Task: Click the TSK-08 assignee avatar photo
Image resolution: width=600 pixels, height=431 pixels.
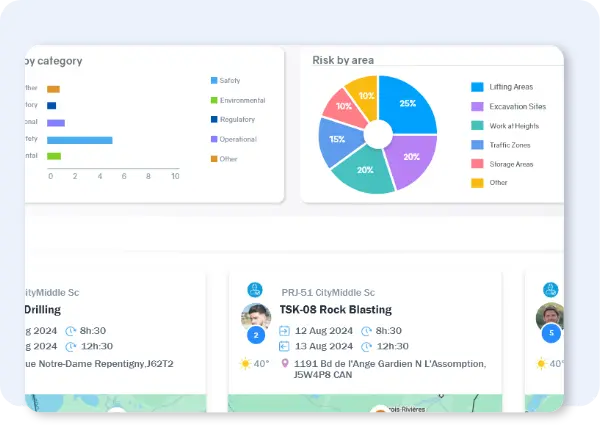Action: (x=256, y=317)
